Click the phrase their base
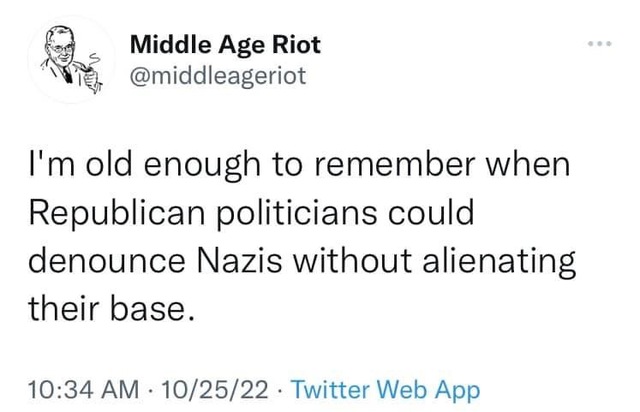 click(111, 308)
